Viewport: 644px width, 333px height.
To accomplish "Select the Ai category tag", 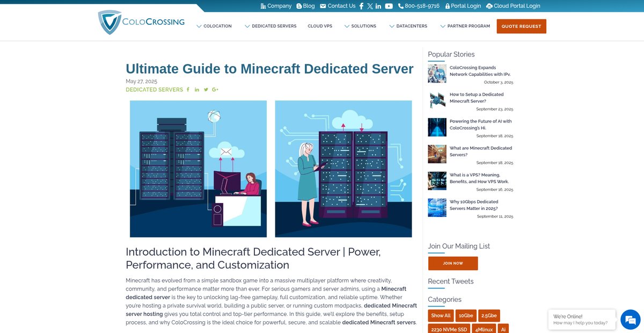I will 503,329.
